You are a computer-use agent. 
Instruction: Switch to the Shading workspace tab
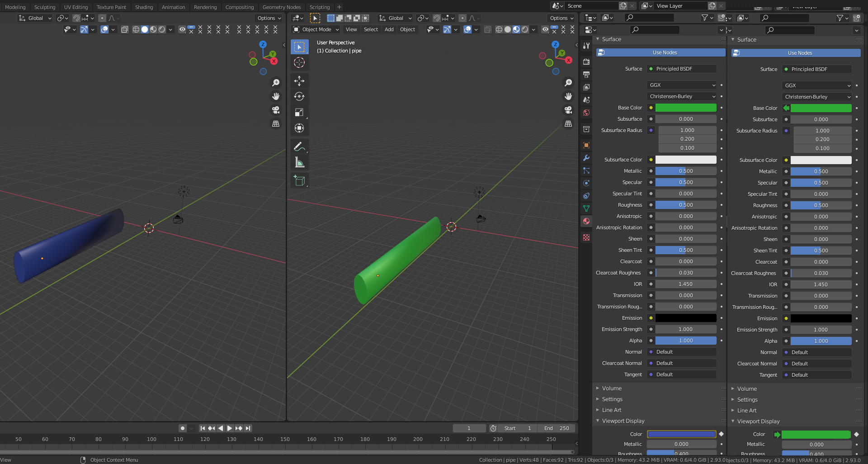pyautogui.click(x=144, y=7)
